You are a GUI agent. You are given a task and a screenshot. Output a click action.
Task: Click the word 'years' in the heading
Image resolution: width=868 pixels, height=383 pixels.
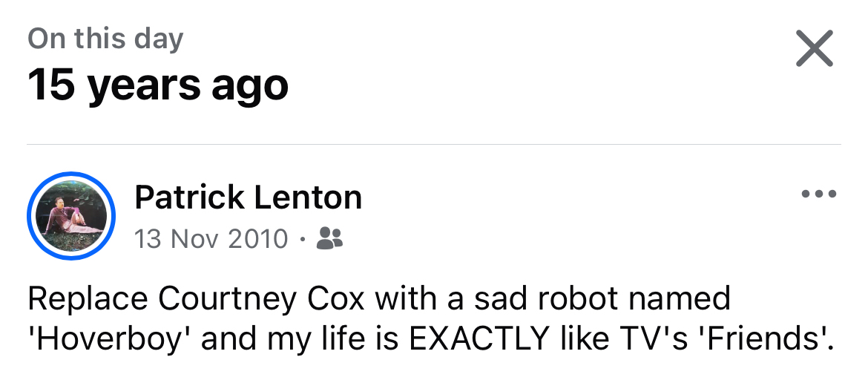click(143, 85)
